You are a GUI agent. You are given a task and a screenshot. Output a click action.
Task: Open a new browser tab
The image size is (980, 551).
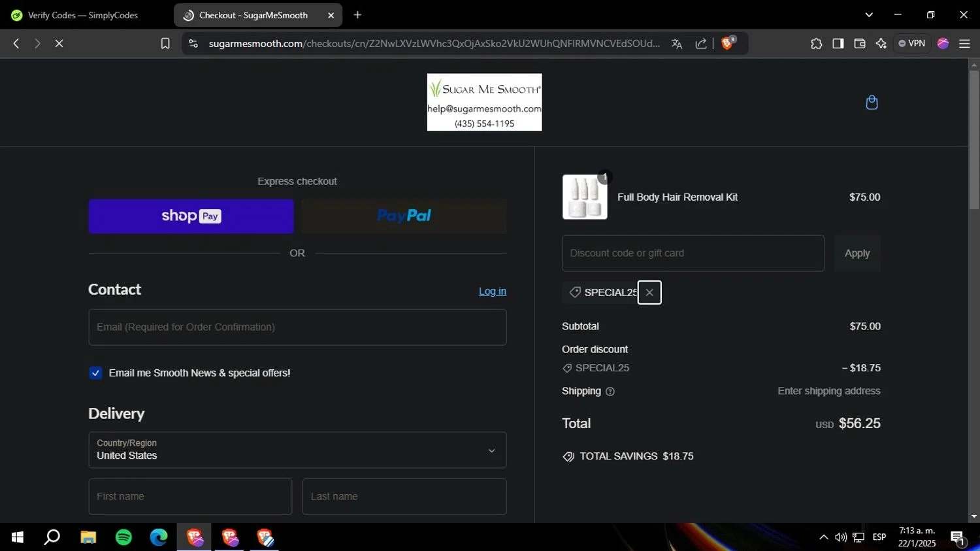pos(357,15)
